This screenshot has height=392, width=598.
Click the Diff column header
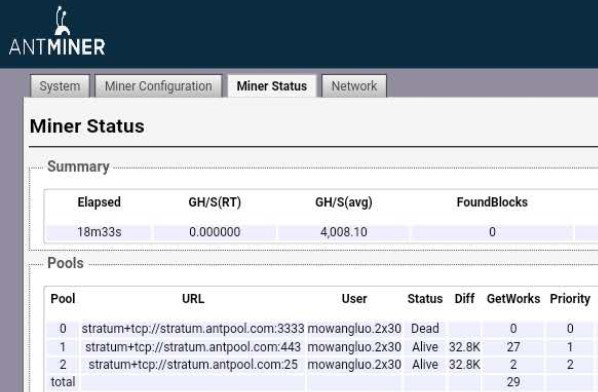pyautogui.click(x=465, y=299)
